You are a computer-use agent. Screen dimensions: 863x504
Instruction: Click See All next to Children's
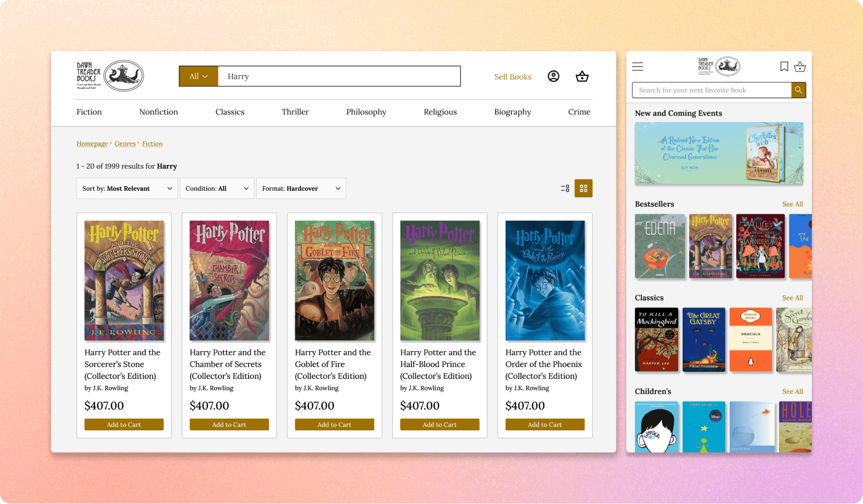click(x=792, y=391)
